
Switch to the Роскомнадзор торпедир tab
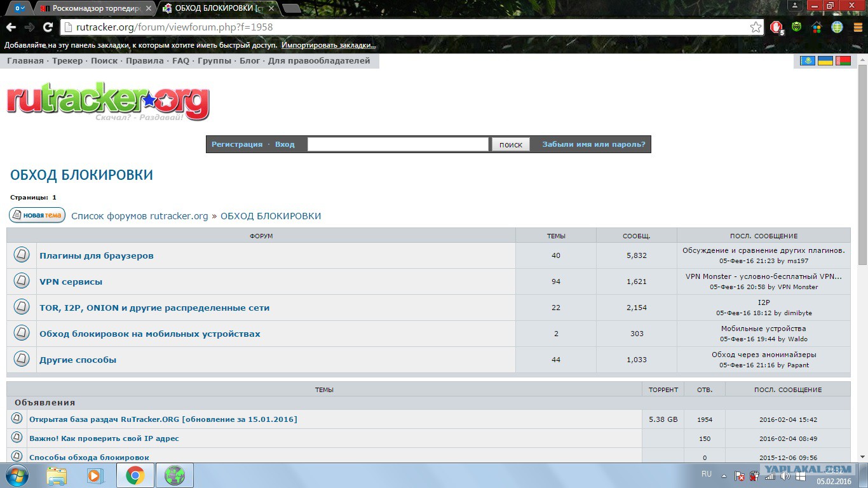pos(95,8)
